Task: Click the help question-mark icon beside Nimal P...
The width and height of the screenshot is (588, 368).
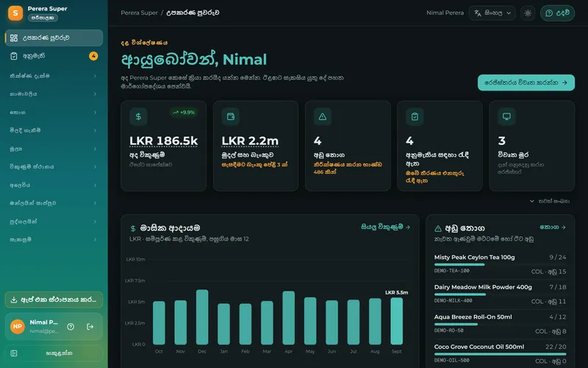Action: click(x=71, y=327)
